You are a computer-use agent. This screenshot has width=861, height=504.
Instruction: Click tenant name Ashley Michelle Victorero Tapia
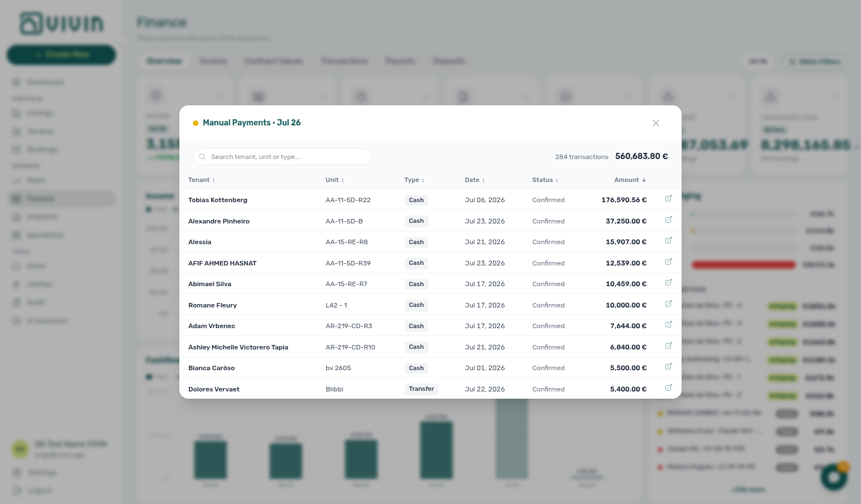tap(238, 347)
